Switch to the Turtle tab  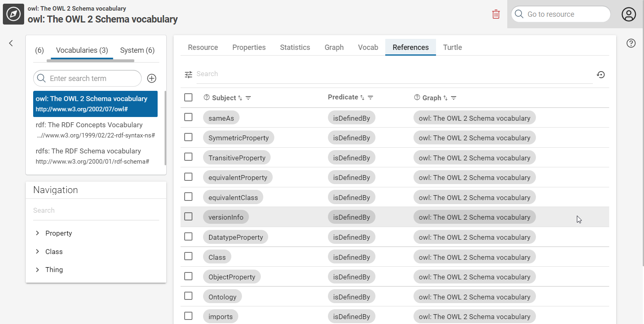click(x=452, y=47)
